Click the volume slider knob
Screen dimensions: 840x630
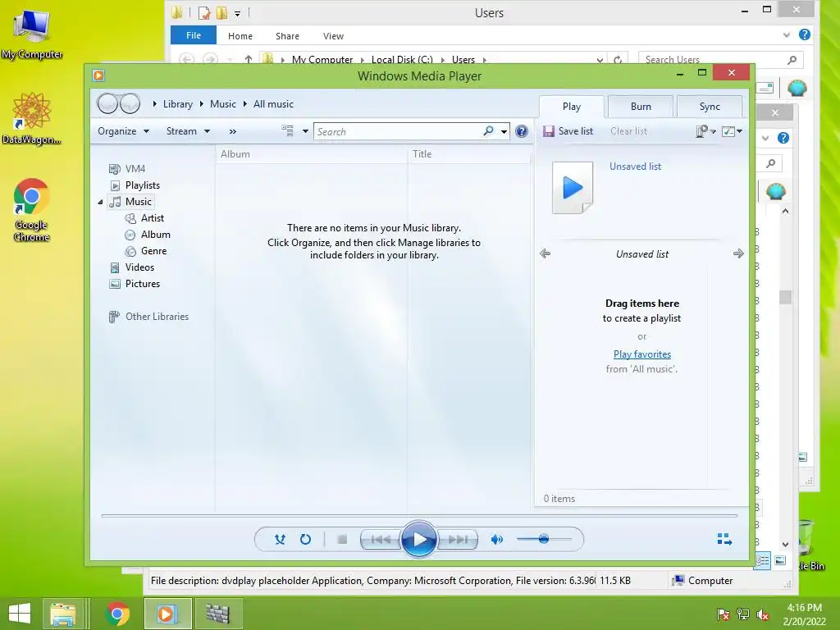tap(544, 539)
